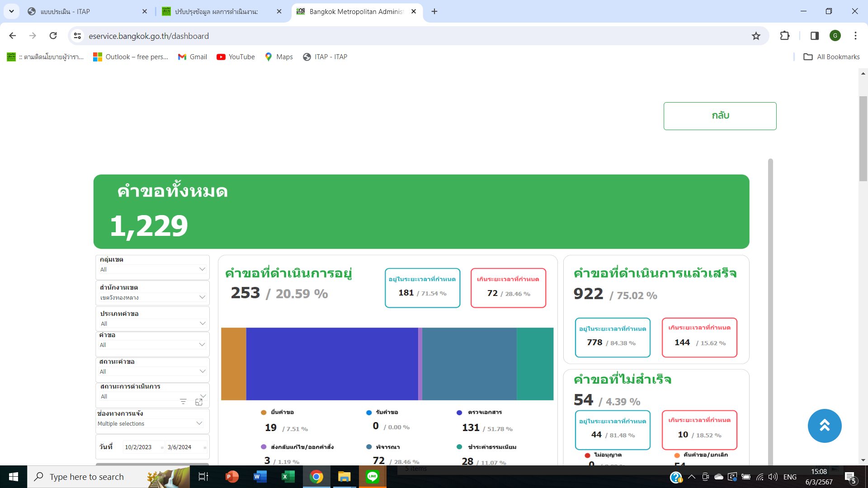
Task: Go back to the previous page
Action: 13,36
